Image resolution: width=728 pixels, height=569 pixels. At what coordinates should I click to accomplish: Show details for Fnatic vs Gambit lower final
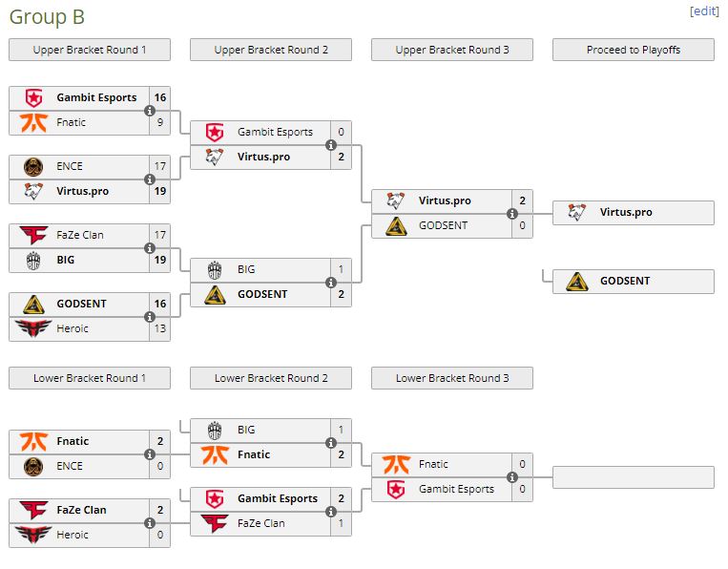click(512, 477)
